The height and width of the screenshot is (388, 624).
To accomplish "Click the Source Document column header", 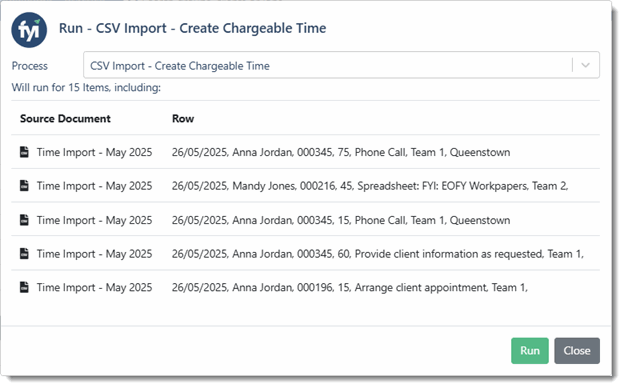I will [65, 119].
